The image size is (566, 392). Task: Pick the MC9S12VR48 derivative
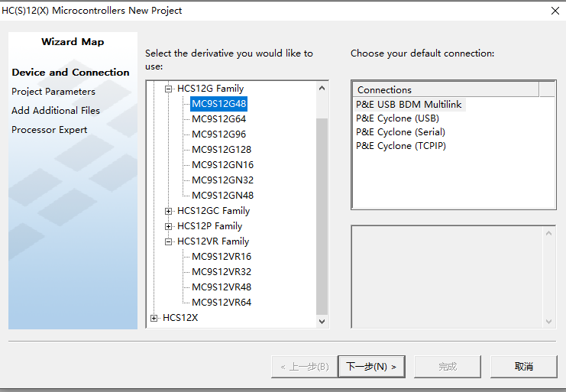tap(221, 287)
